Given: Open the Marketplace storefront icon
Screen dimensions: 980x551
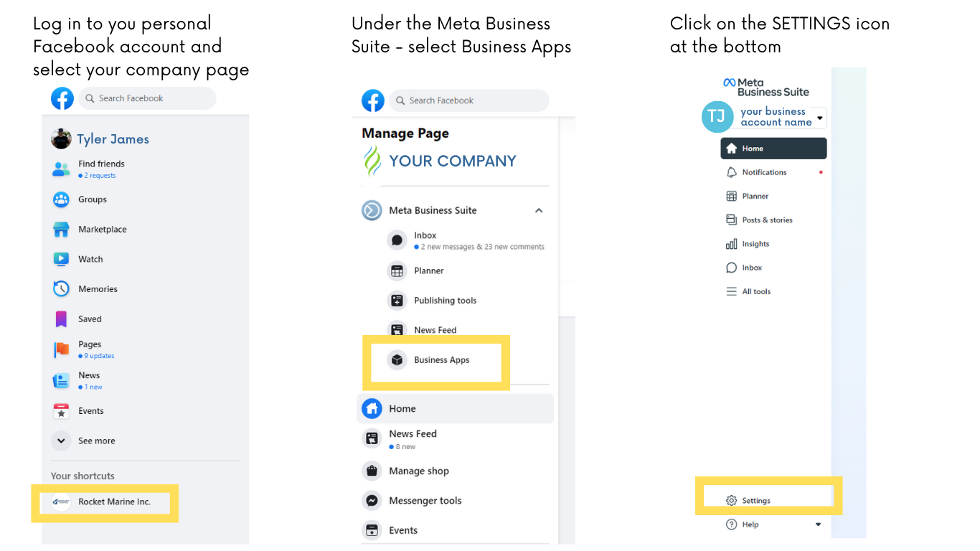Looking at the screenshot, I should 61,230.
